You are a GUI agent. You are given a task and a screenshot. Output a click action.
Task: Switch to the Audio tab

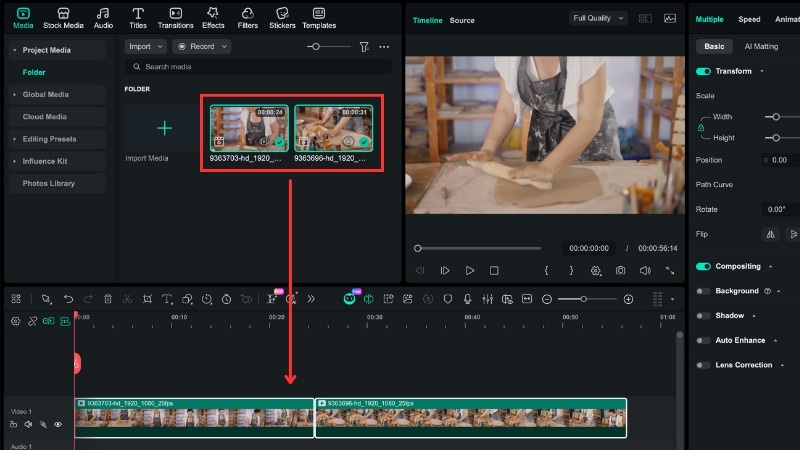pos(103,18)
